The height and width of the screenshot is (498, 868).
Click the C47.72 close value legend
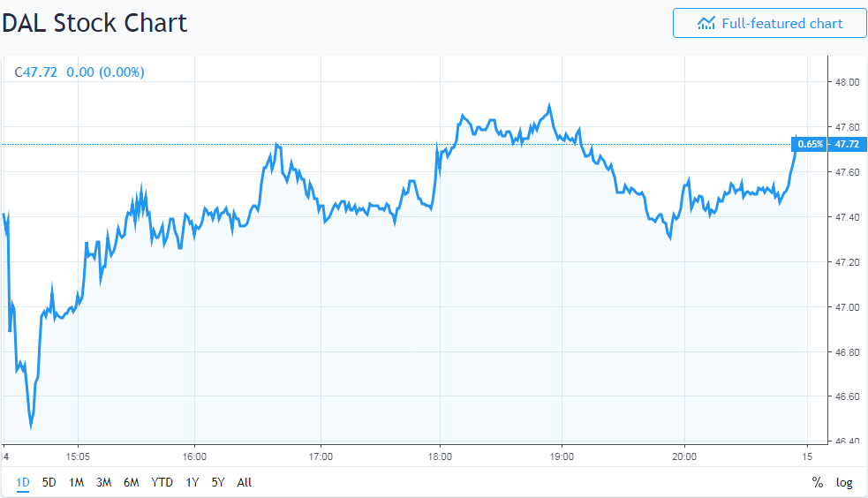[x=36, y=72]
